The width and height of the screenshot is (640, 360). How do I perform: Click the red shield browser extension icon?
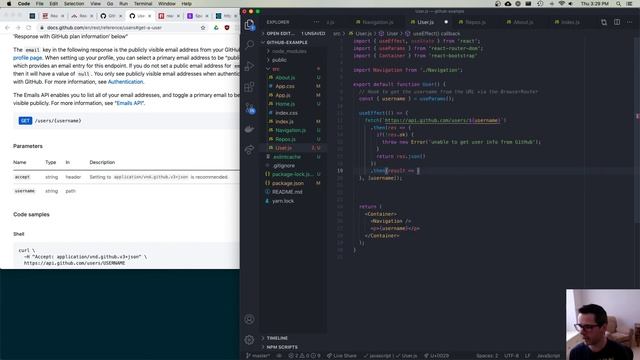click(x=227, y=28)
